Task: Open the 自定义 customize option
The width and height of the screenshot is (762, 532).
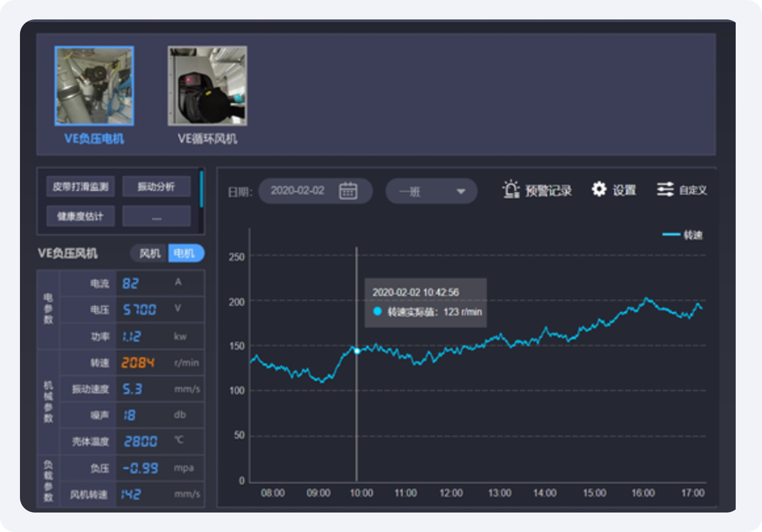Action: coord(692,190)
